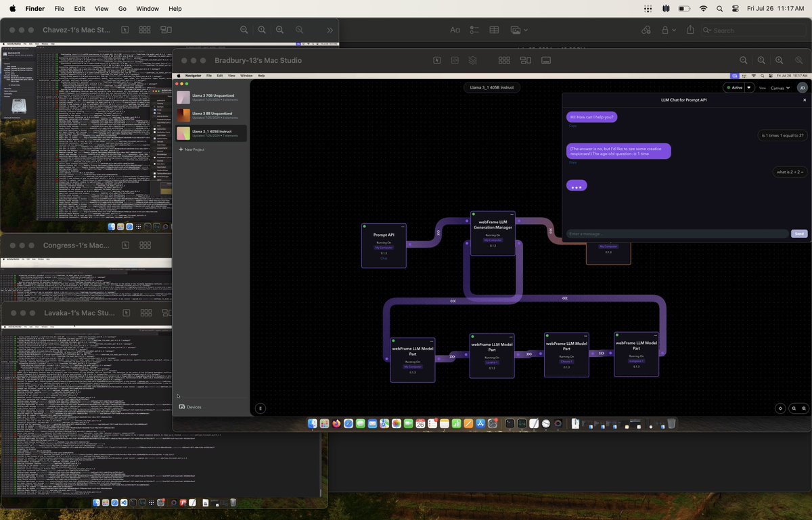Open the JD user avatar menu
812x520 pixels.
click(x=802, y=88)
